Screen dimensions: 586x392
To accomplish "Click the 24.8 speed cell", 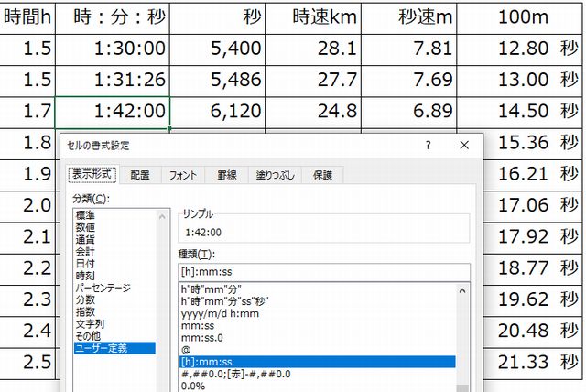I will [313, 113].
